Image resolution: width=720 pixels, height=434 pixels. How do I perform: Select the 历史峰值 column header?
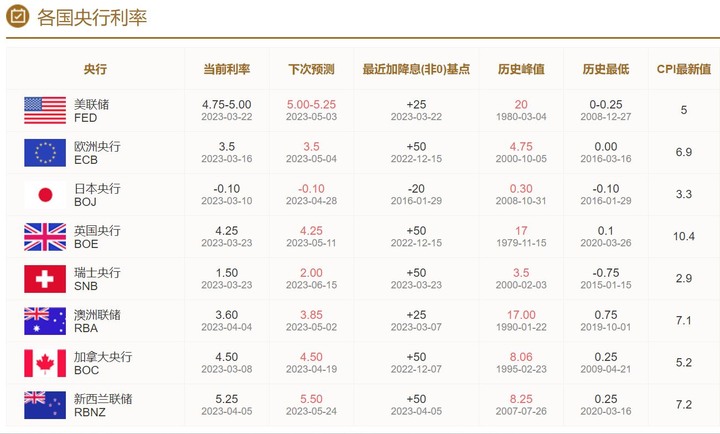pos(521,69)
